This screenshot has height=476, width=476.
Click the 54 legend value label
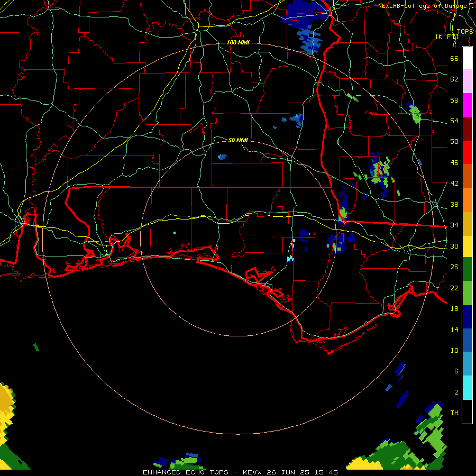click(x=454, y=121)
